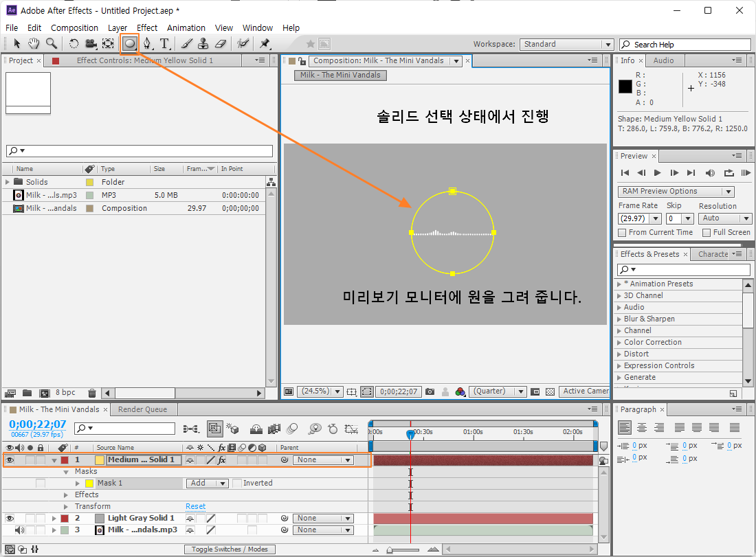Switch to the Audio panel tab
The width and height of the screenshot is (756, 557).
point(663,60)
